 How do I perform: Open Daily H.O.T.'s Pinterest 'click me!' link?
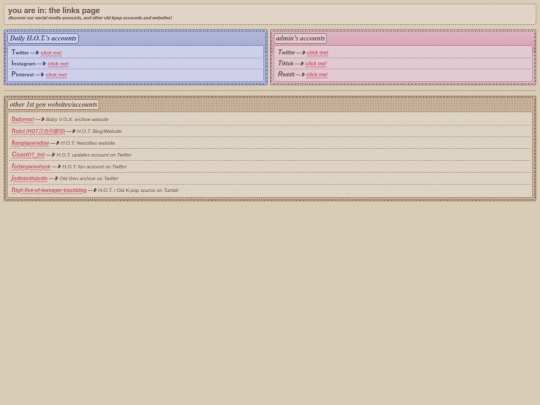click(56, 75)
